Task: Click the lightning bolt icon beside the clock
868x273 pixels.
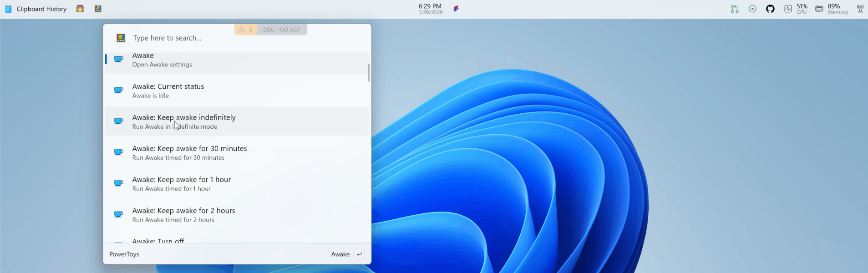Action: (456, 9)
